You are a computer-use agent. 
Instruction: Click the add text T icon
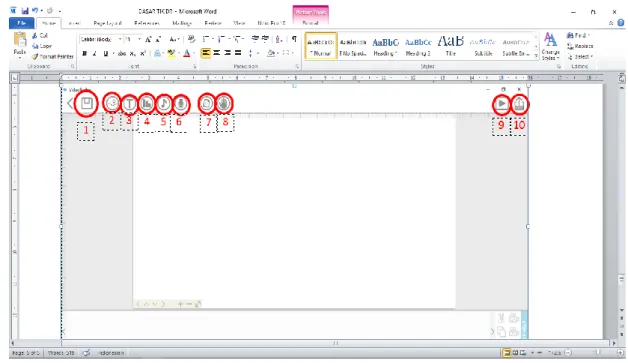[129, 104]
